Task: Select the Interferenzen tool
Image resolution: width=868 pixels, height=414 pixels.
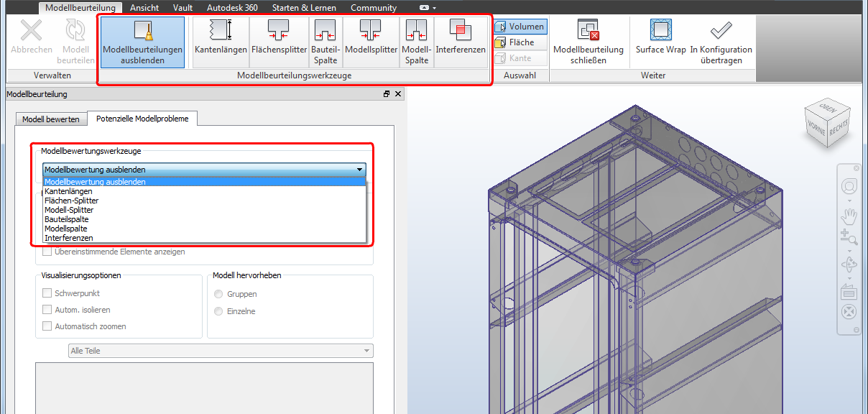Action: point(461,42)
